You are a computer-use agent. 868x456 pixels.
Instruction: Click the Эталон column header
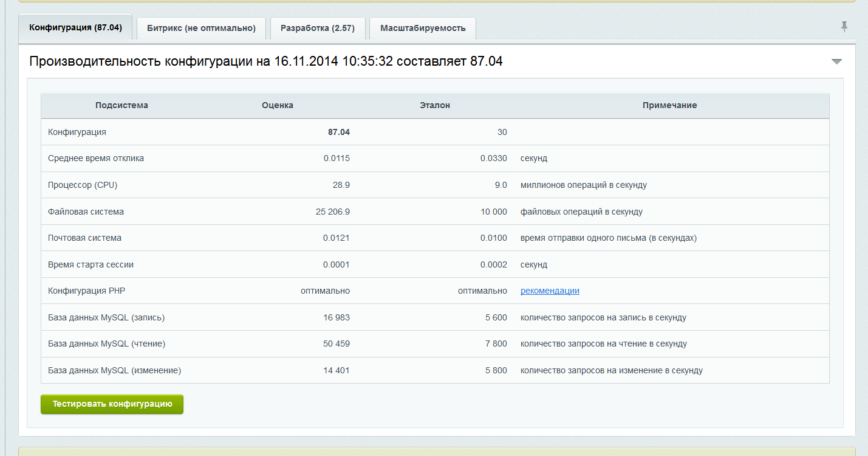tap(435, 105)
